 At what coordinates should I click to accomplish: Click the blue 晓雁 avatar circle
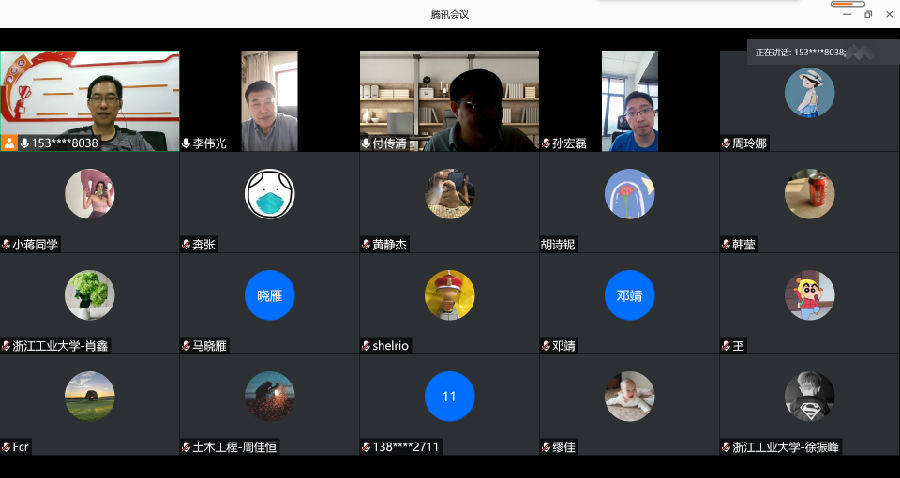pyautogui.click(x=269, y=295)
